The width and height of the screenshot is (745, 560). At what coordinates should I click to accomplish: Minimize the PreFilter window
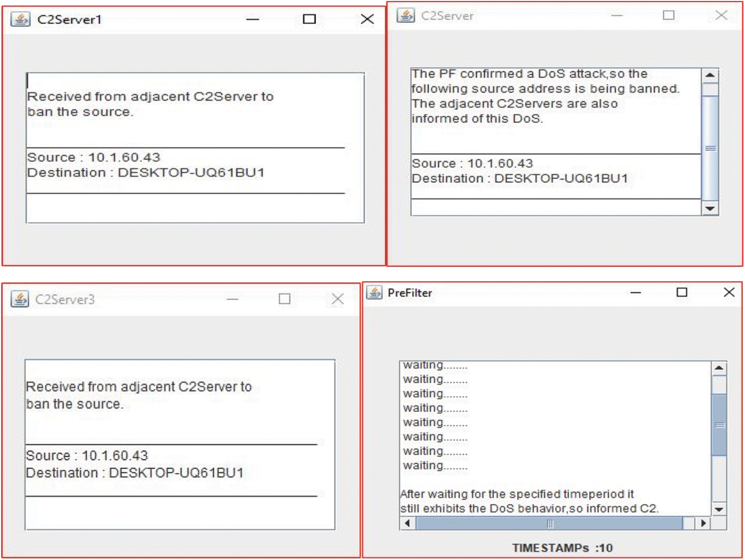[x=635, y=292]
